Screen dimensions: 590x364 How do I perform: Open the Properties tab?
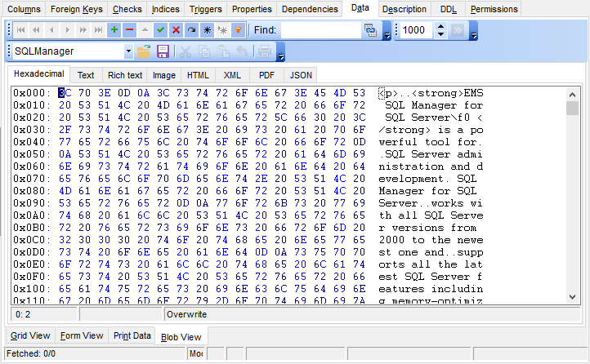[252, 9]
